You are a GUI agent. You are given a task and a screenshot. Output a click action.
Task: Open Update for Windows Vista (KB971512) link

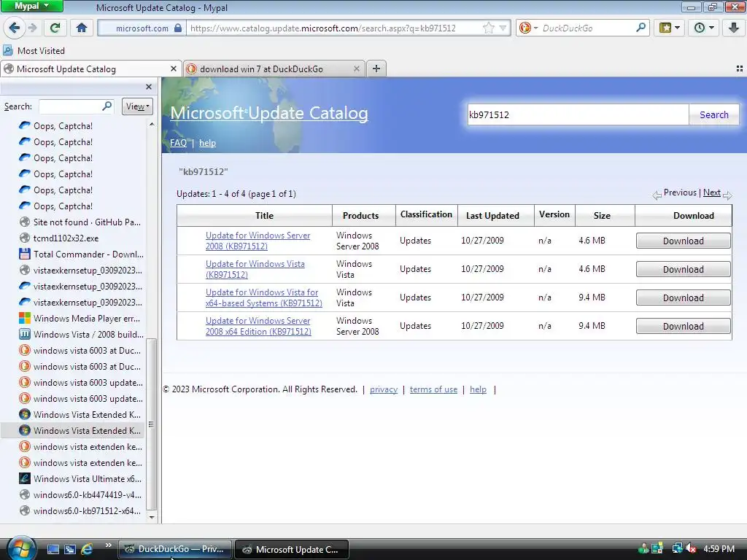(x=255, y=269)
